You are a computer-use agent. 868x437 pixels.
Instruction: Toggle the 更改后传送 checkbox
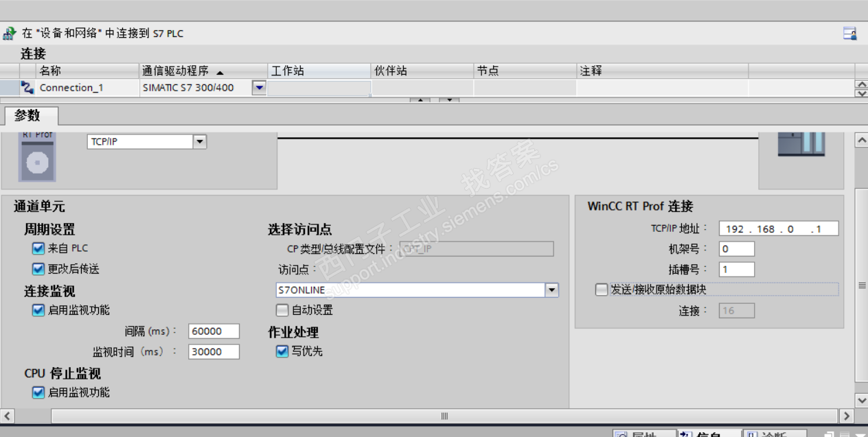[x=38, y=269]
